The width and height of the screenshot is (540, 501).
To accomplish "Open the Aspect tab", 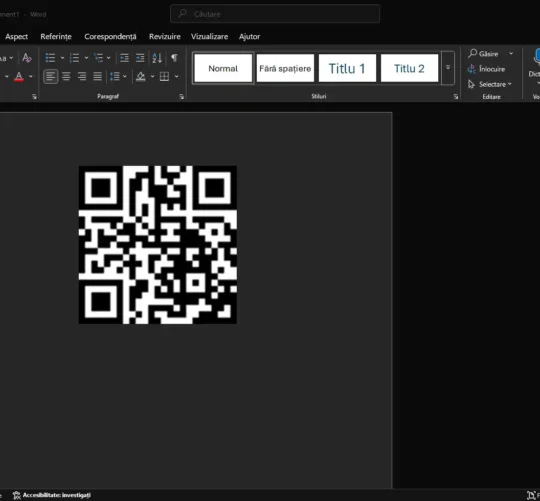I will (17, 36).
